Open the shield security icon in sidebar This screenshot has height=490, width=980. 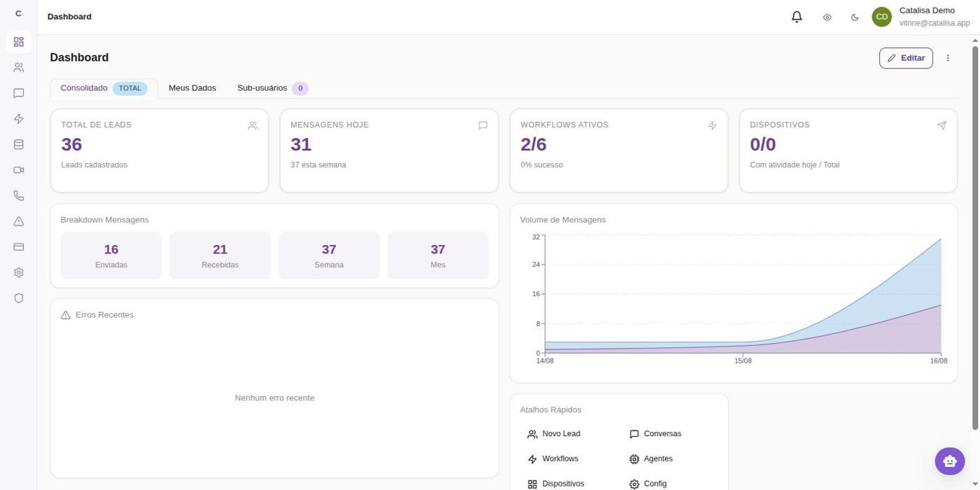[19, 298]
